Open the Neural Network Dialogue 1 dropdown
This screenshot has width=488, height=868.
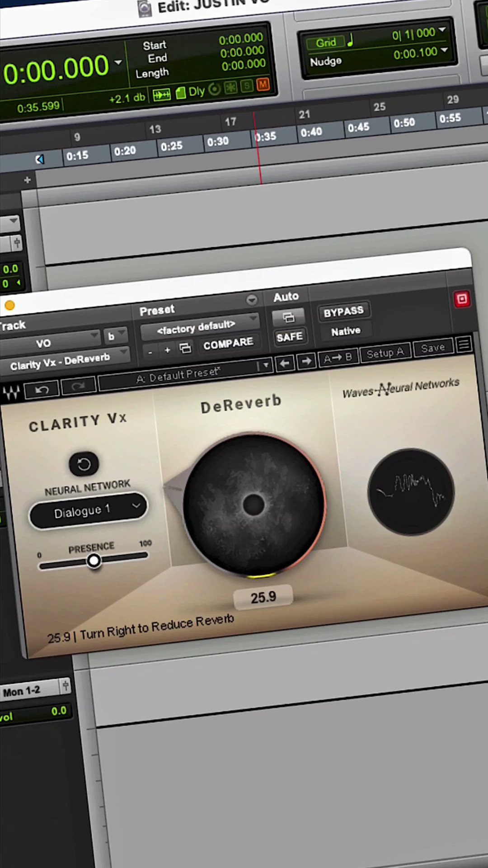88,510
